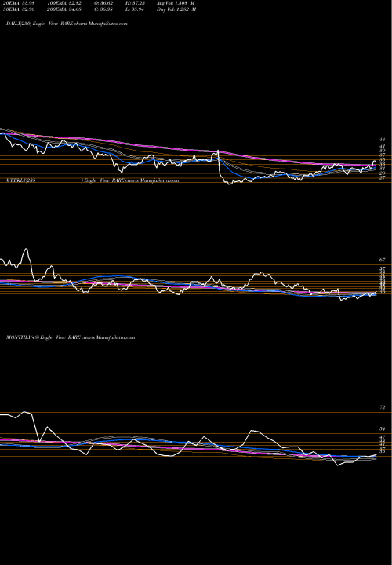Click the daily price spike peak mid-chart
Viewport: 392px width, 565px height.
pyautogui.click(x=218, y=151)
